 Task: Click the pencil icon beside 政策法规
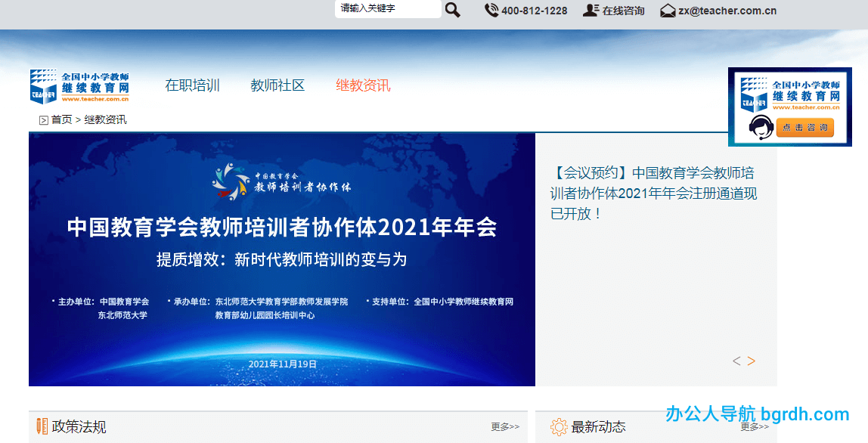pos(42,426)
